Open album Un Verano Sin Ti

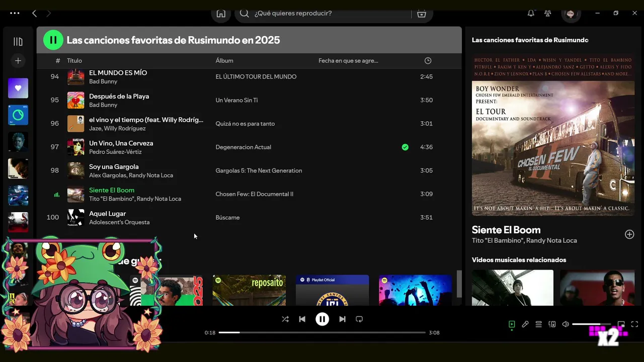[236, 101]
